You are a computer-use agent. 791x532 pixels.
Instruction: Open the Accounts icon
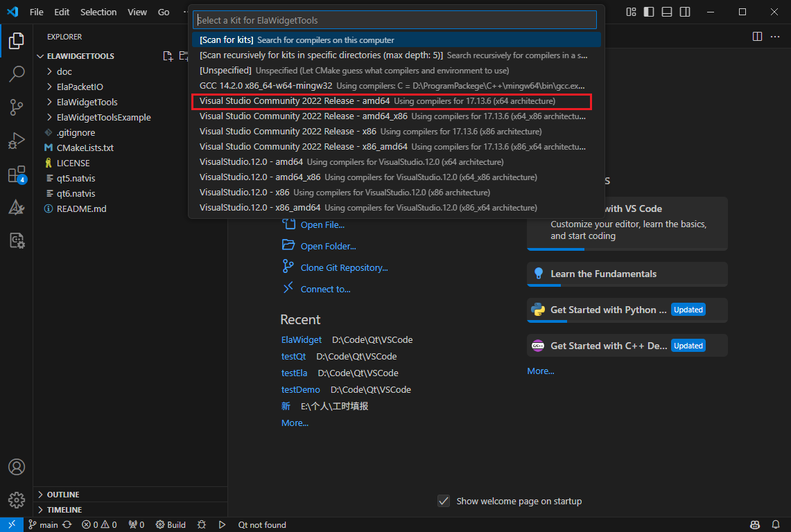[16, 467]
